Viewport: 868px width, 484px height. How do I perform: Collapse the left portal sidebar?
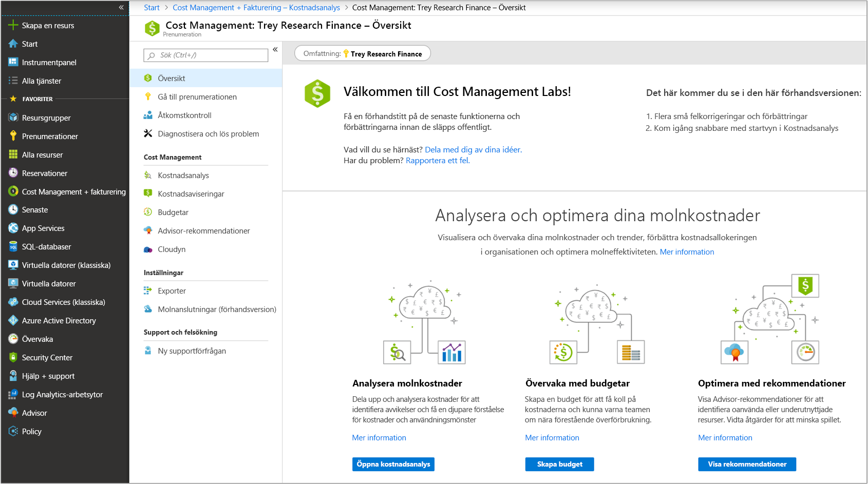(121, 7)
